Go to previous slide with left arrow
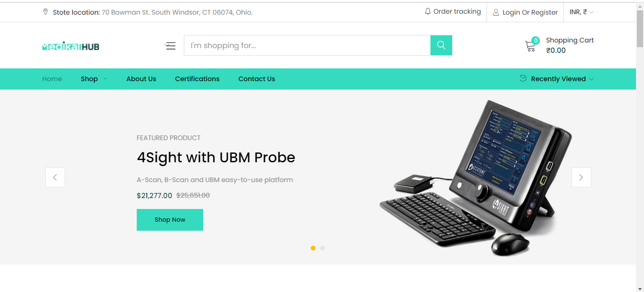This screenshot has height=292, width=644. pyautogui.click(x=55, y=177)
